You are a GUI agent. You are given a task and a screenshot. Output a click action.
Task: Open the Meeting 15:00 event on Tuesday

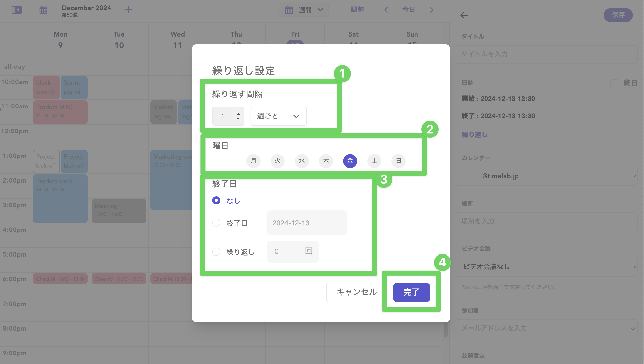[119, 211]
